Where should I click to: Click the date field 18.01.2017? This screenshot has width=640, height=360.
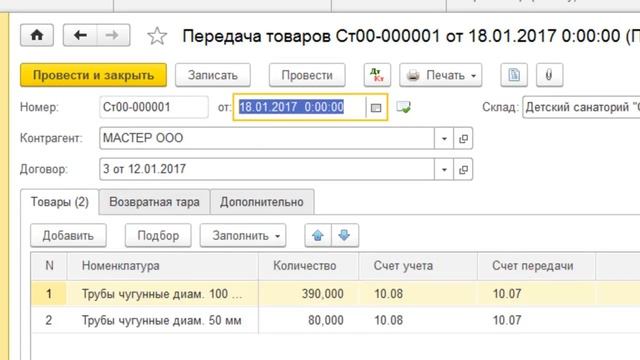[300, 107]
